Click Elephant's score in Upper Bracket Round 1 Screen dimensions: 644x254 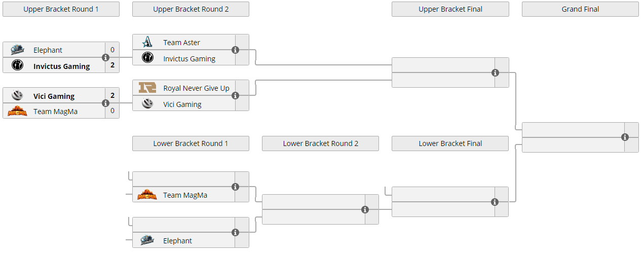112,50
